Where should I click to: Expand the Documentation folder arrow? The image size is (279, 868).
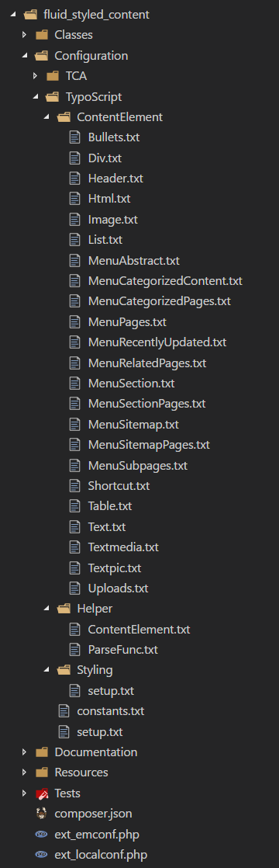pyautogui.click(x=24, y=752)
